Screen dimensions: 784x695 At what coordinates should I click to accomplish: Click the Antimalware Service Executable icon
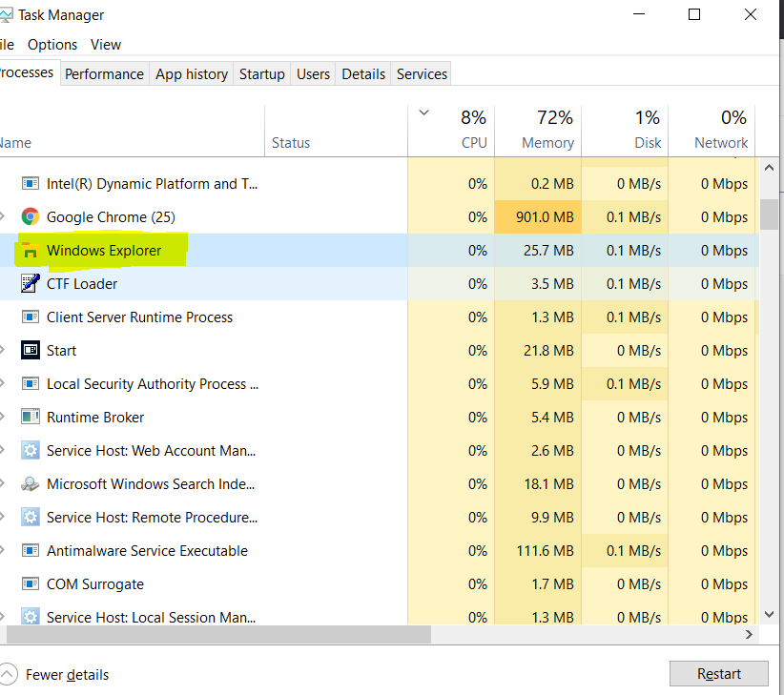(30, 551)
